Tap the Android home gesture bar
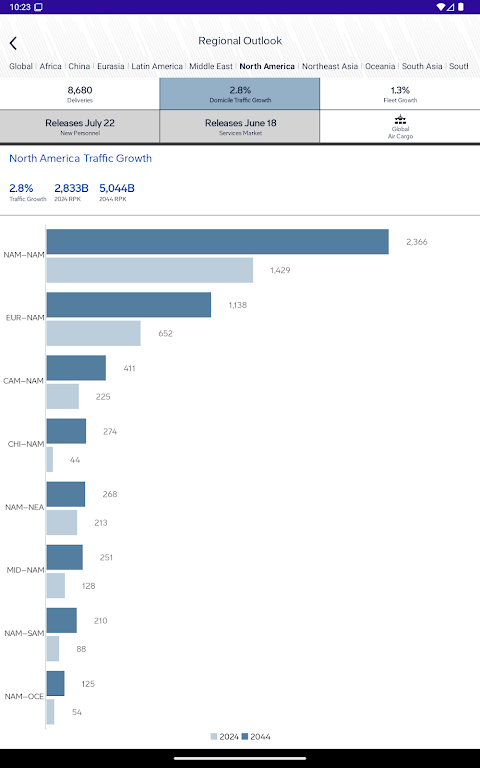Image resolution: width=480 pixels, height=768 pixels. pyautogui.click(x=240, y=758)
